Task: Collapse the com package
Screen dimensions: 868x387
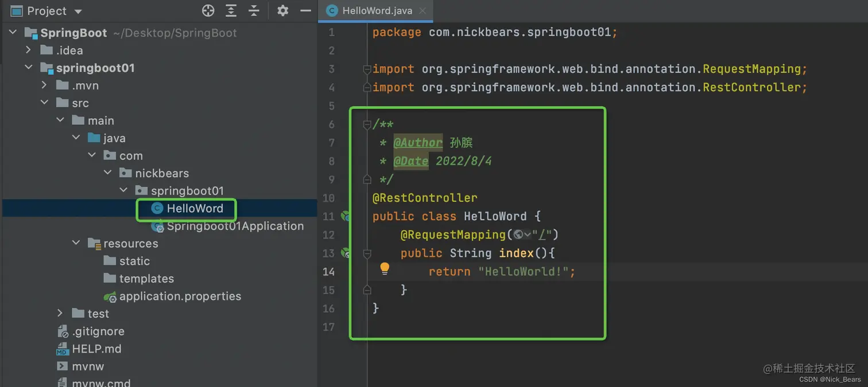Action: (x=92, y=156)
